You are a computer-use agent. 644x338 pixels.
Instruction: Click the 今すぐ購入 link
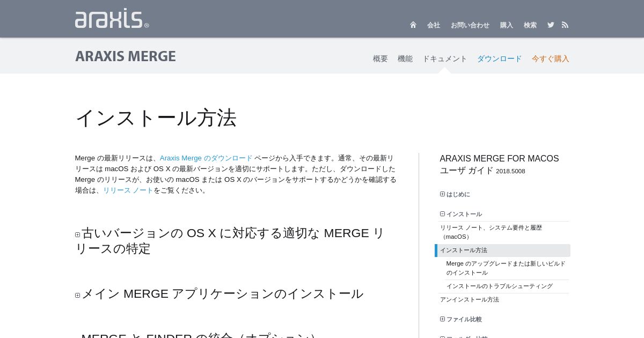(x=551, y=58)
